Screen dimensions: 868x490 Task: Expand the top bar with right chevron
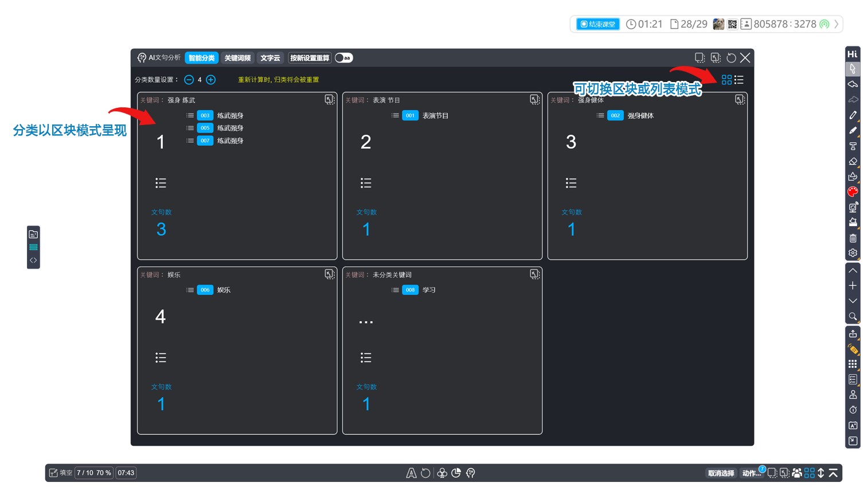click(x=836, y=24)
